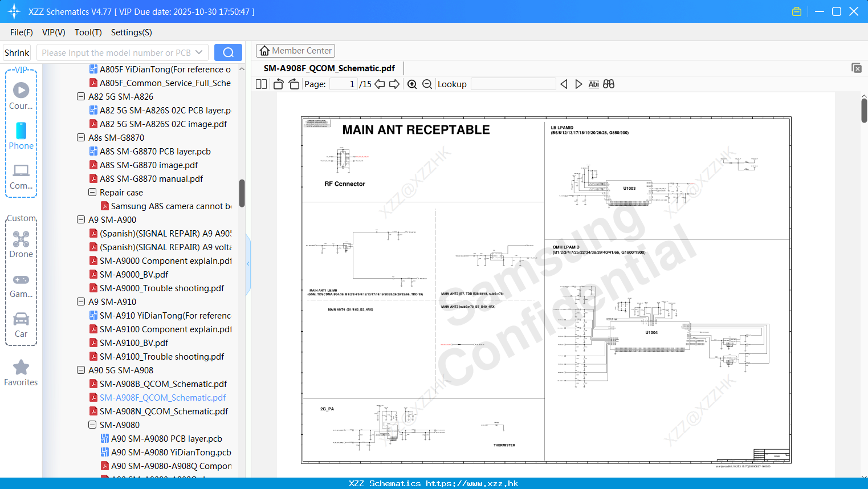
Task: Collapse the A90 5G SM-A908 node
Action: tap(81, 370)
